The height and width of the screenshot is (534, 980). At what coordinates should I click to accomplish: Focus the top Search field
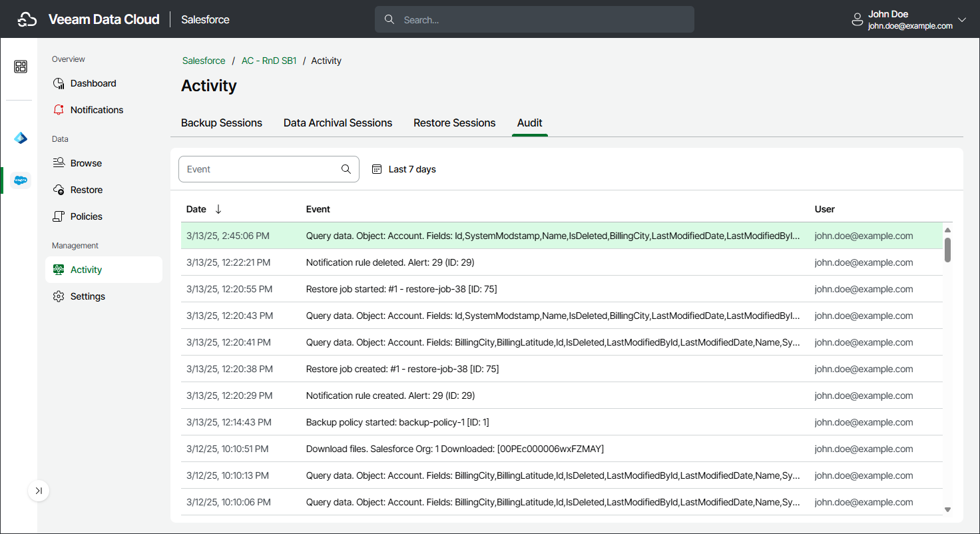(x=535, y=20)
